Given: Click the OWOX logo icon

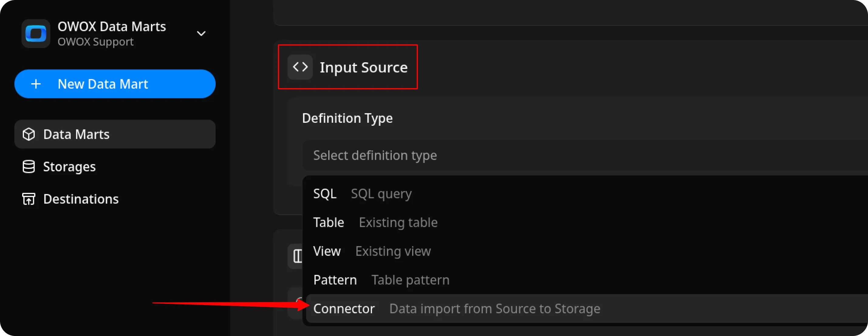Looking at the screenshot, I should [x=36, y=34].
